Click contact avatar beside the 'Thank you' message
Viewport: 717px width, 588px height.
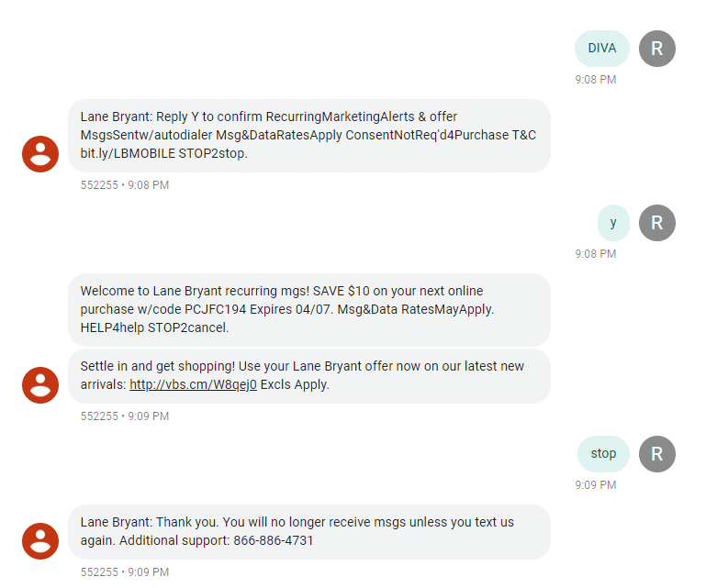40,541
